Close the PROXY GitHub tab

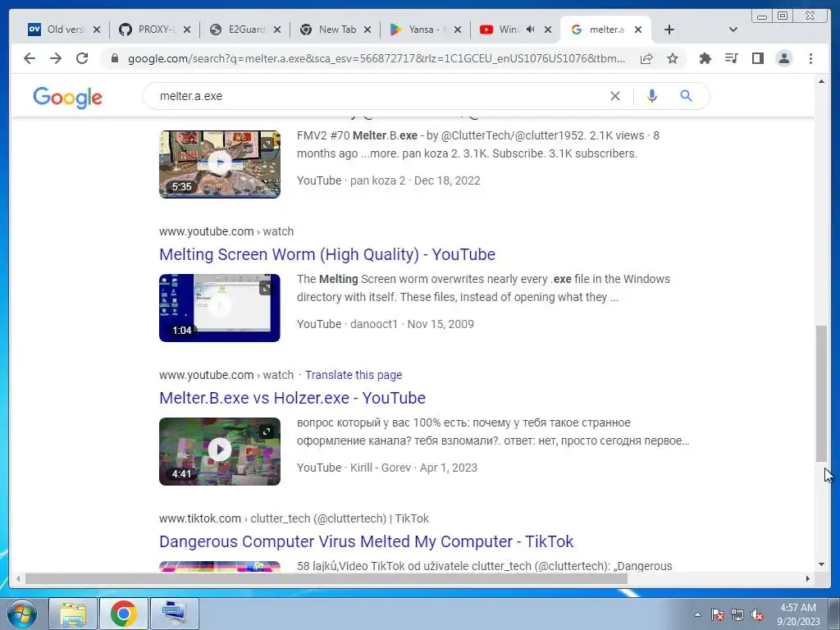pos(186,30)
